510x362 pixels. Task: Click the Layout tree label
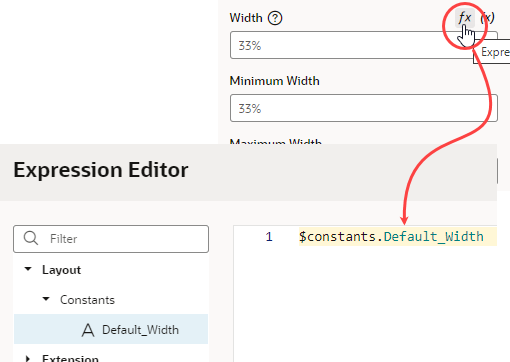click(x=62, y=270)
